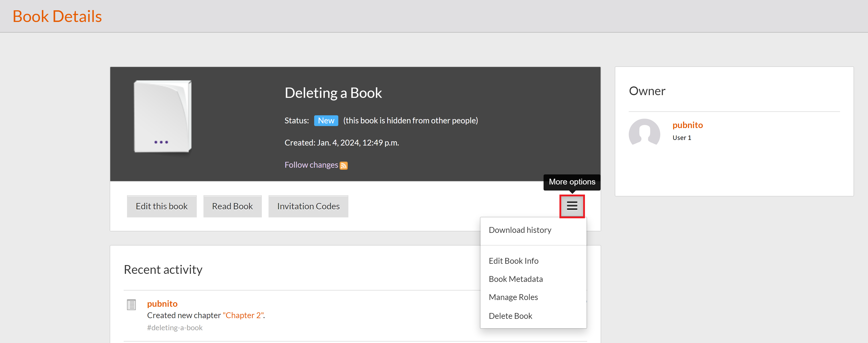This screenshot has height=343, width=868.
Task: Open Invitation Codes
Action: point(308,206)
